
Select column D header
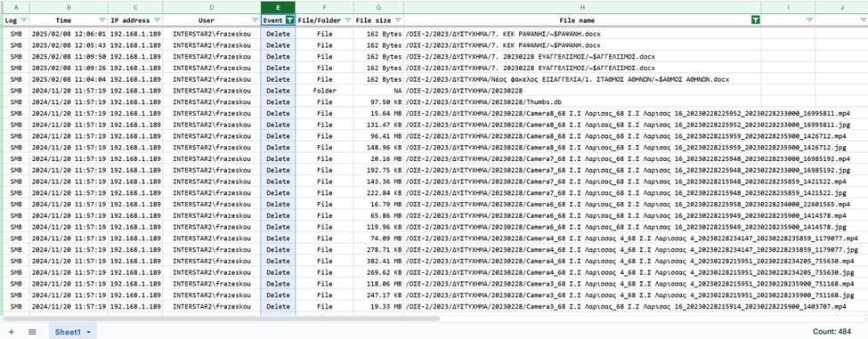coord(212,7)
